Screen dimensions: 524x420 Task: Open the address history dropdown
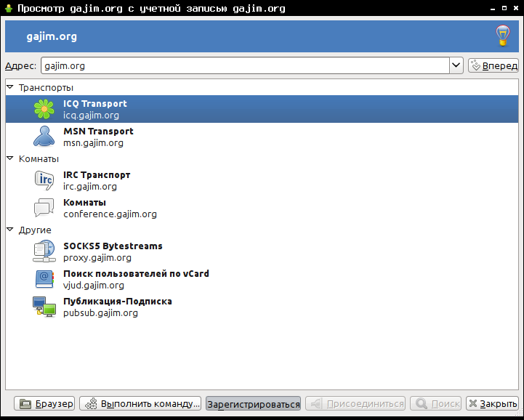coord(456,65)
